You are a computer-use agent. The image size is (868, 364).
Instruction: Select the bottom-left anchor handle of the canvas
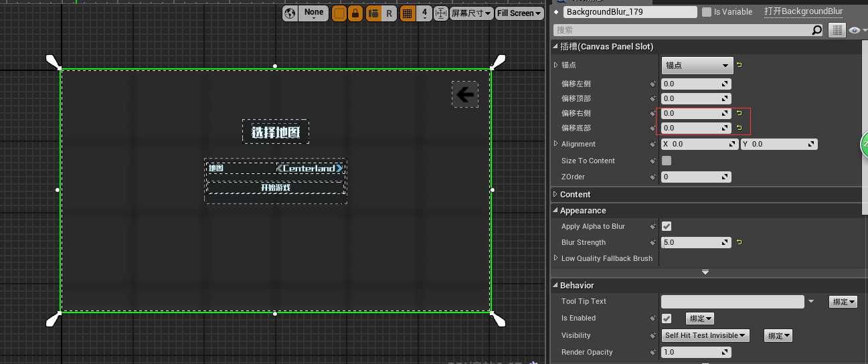(x=54, y=318)
